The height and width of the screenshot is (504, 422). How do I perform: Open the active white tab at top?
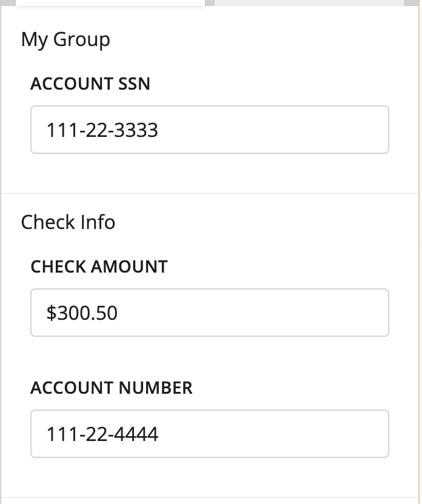point(110,3)
